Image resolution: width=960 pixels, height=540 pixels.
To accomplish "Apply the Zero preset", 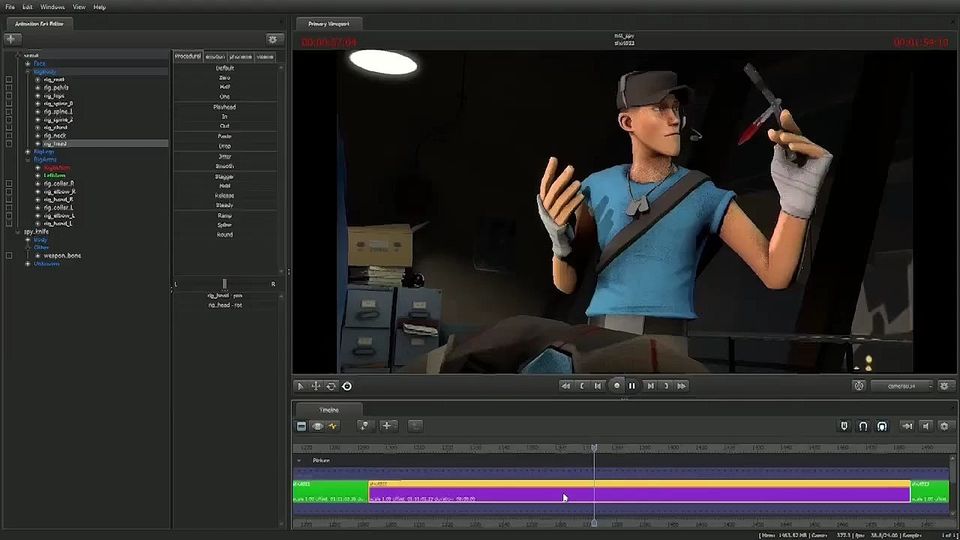I will [x=225, y=78].
